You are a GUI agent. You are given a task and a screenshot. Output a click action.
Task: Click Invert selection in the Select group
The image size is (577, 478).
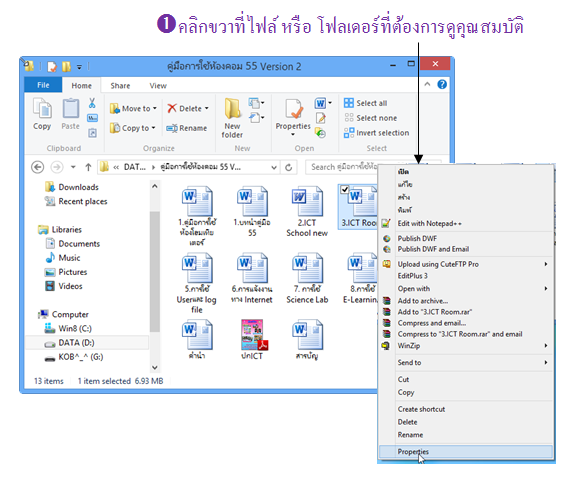[376, 133]
